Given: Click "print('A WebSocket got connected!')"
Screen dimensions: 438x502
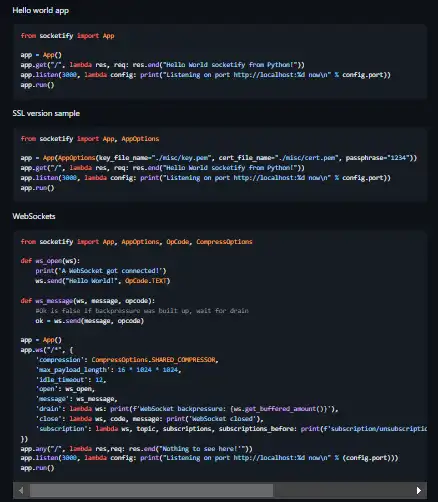Looking at the screenshot, I should pyautogui.click(x=101, y=271).
